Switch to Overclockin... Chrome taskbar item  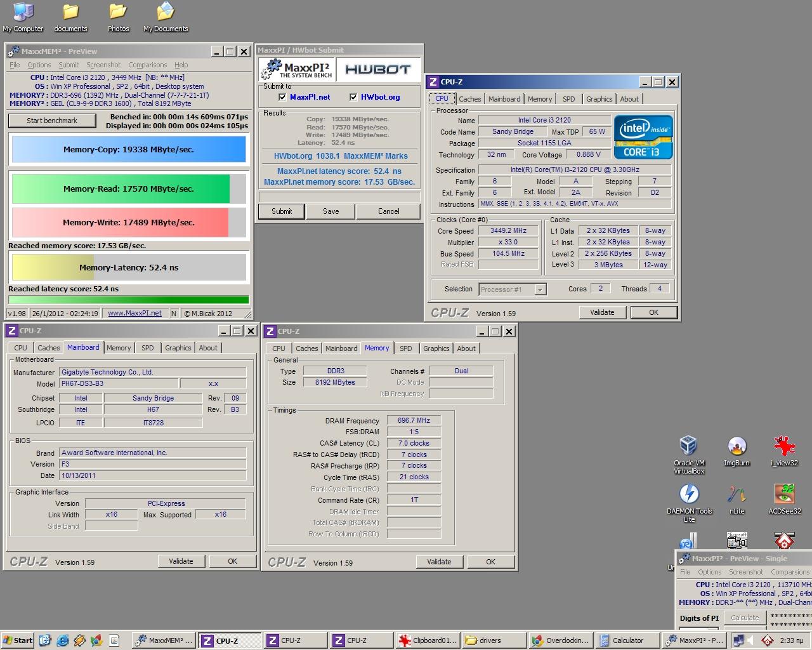click(561, 640)
